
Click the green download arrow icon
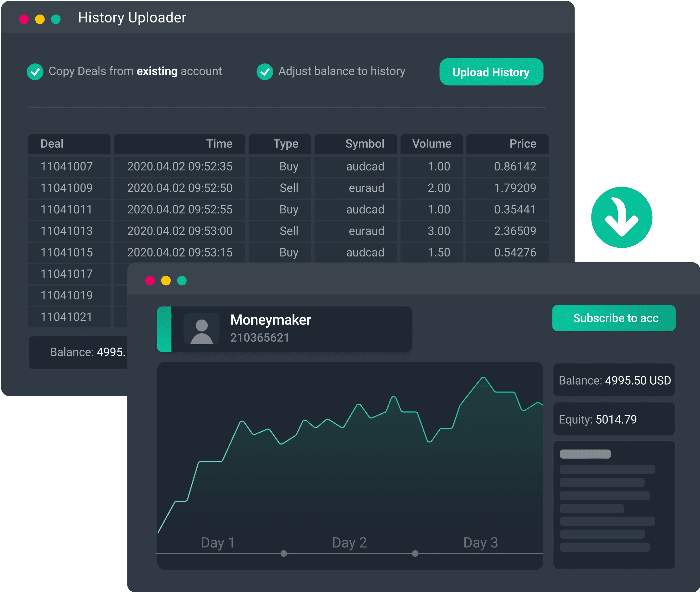click(x=621, y=217)
